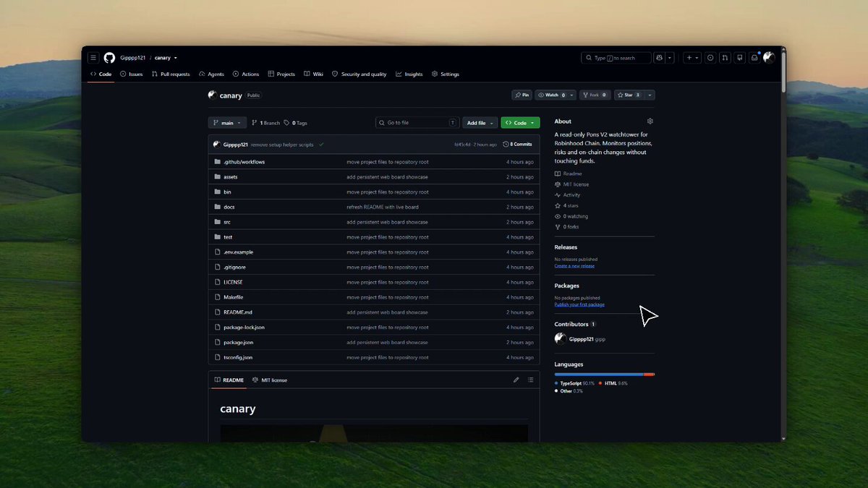The image size is (868, 488).
Task: Click the 1 Branch link
Action: pos(265,123)
